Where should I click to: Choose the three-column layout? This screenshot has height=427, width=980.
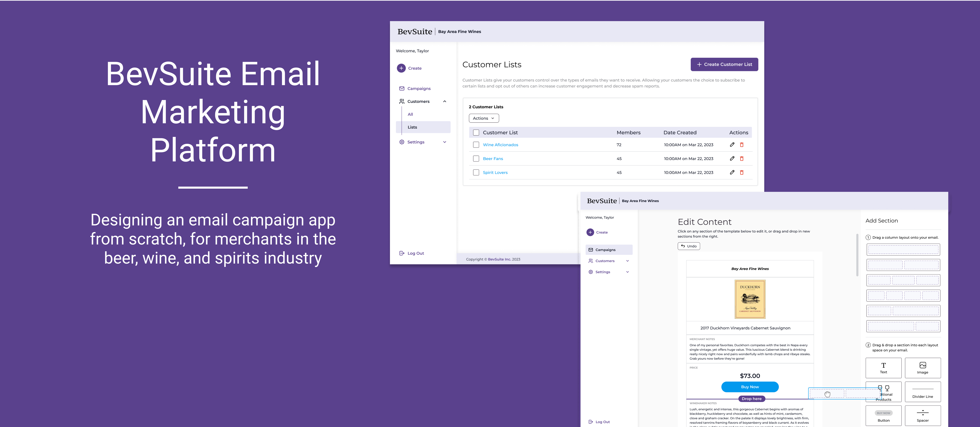coord(903,280)
